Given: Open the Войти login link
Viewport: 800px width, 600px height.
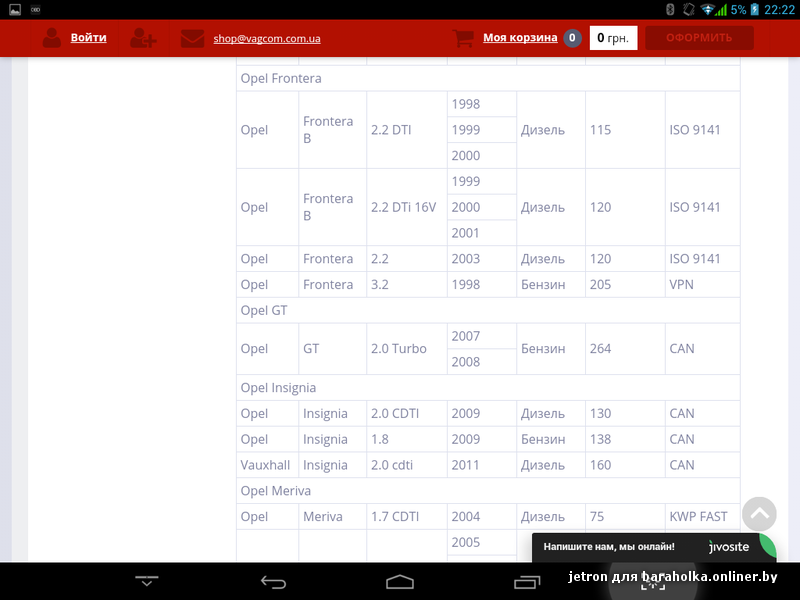Looking at the screenshot, I should [x=88, y=38].
